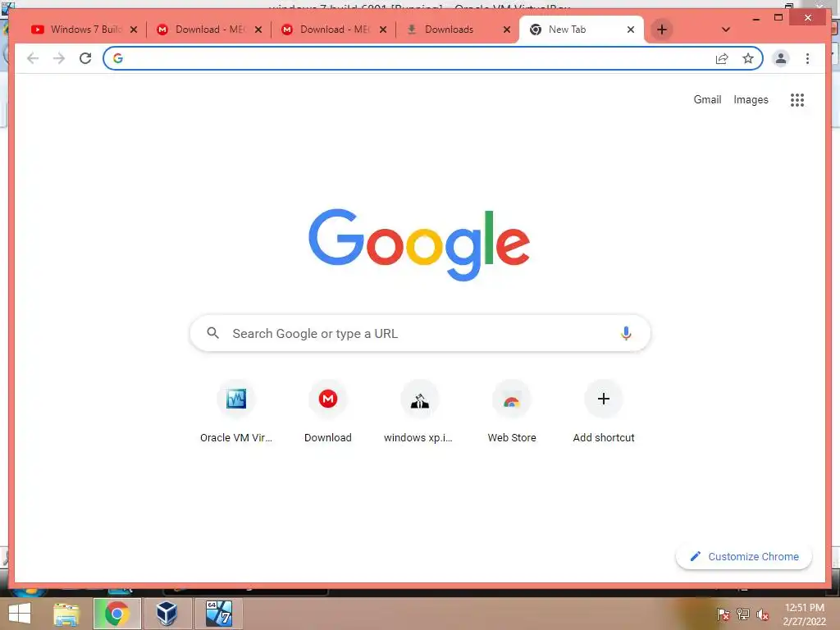Open the Windows Start button
Viewport: 840px width, 630px height.
pyautogui.click(x=20, y=614)
